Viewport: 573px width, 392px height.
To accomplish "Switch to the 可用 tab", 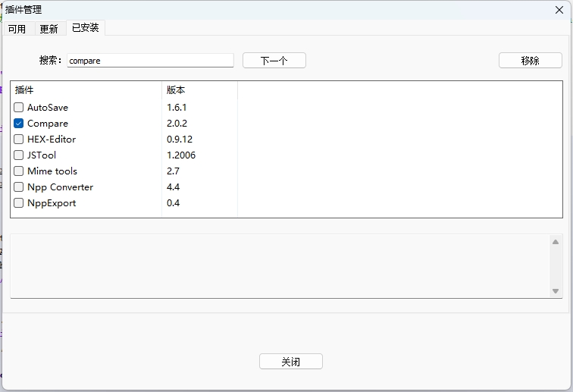I will click(x=17, y=29).
